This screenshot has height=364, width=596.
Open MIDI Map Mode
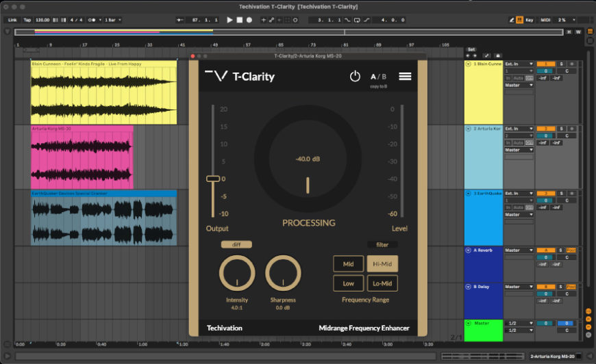pyautogui.click(x=545, y=20)
